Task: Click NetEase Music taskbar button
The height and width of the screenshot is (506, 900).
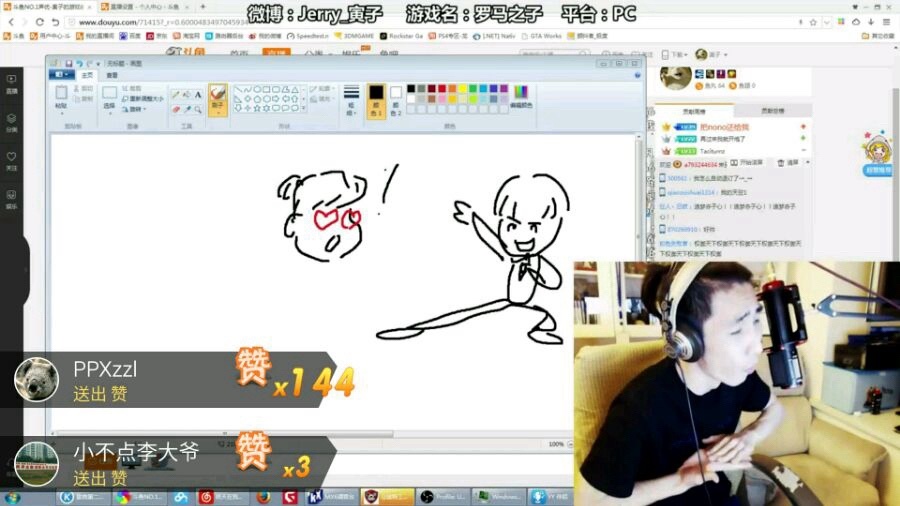Action: coord(223,497)
